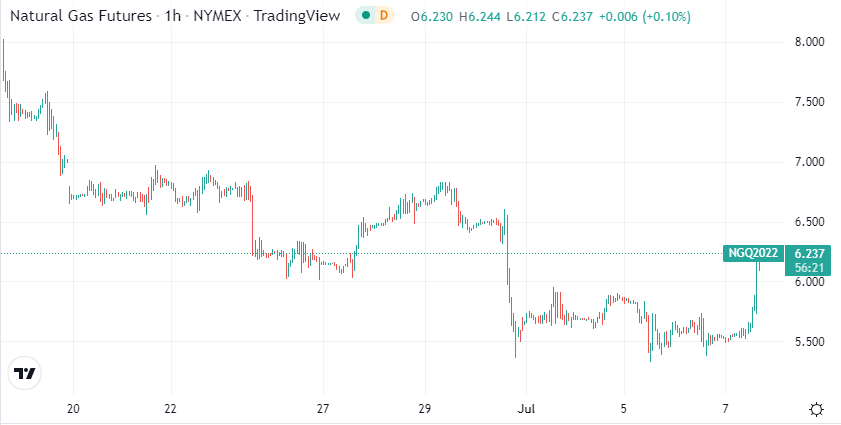Click the 20 date on time axis
The height and width of the screenshot is (425, 841).
72,408
